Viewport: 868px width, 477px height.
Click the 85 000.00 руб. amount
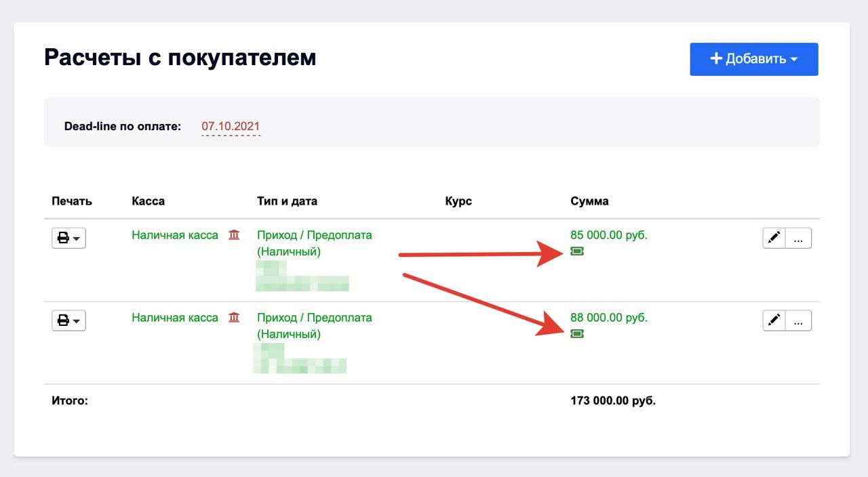[x=609, y=235]
